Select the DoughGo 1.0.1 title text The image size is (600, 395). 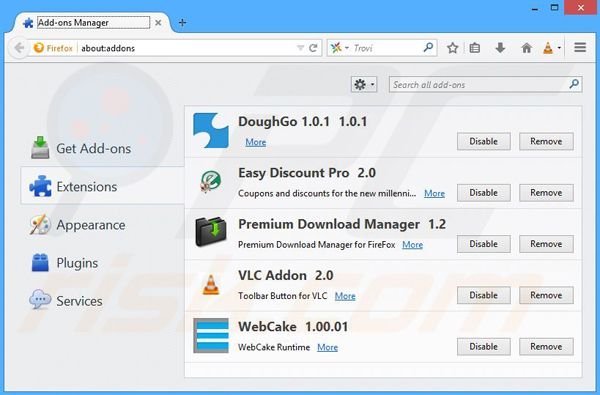[303, 121]
